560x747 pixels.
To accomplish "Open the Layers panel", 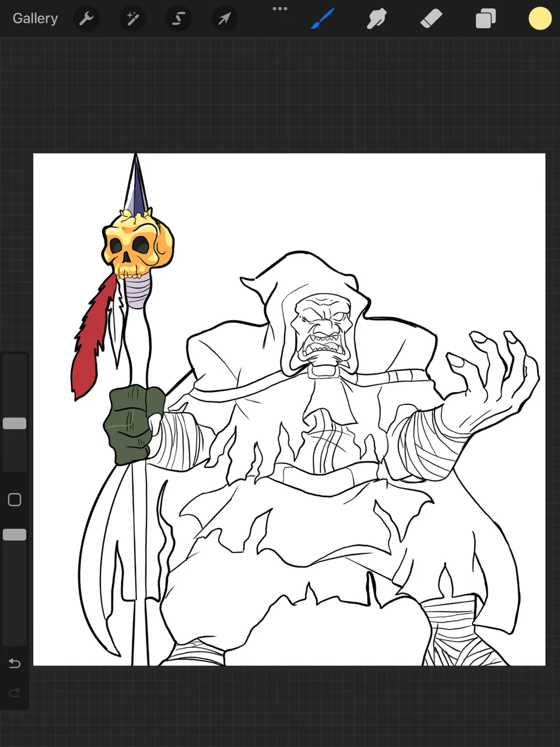I will pyautogui.click(x=485, y=19).
